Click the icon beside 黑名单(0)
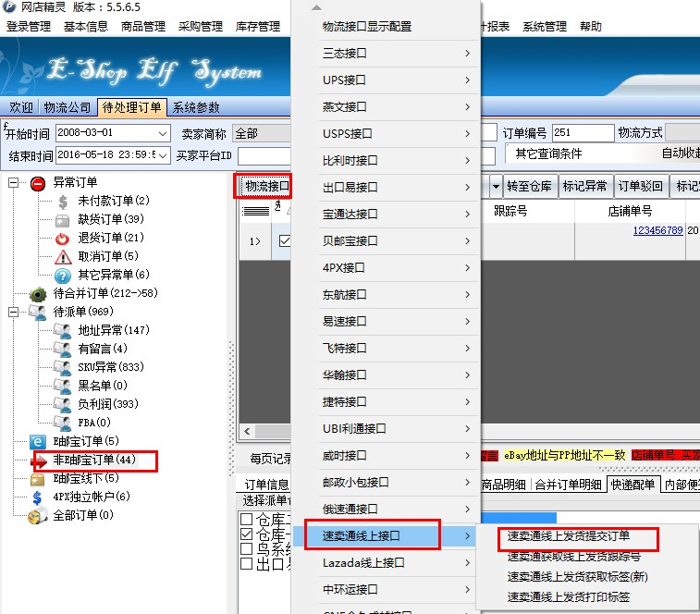 pyautogui.click(x=63, y=386)
